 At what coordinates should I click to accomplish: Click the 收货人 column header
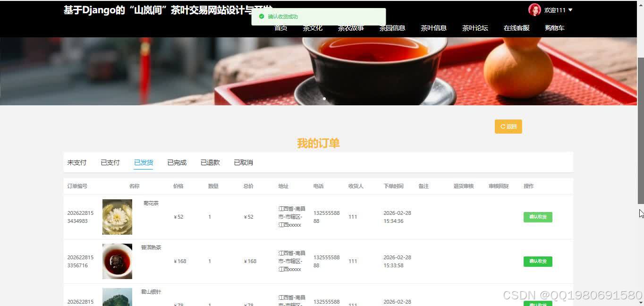[356, 186]
